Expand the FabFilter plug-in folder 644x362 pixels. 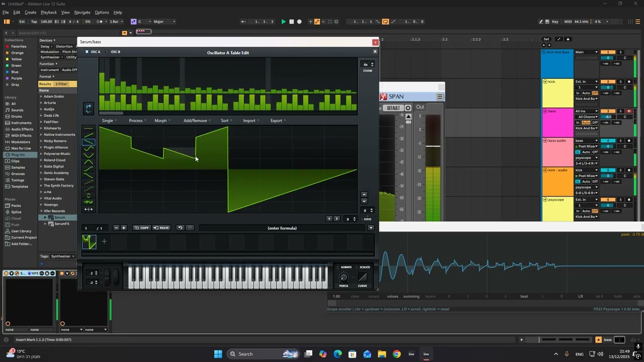41,122
